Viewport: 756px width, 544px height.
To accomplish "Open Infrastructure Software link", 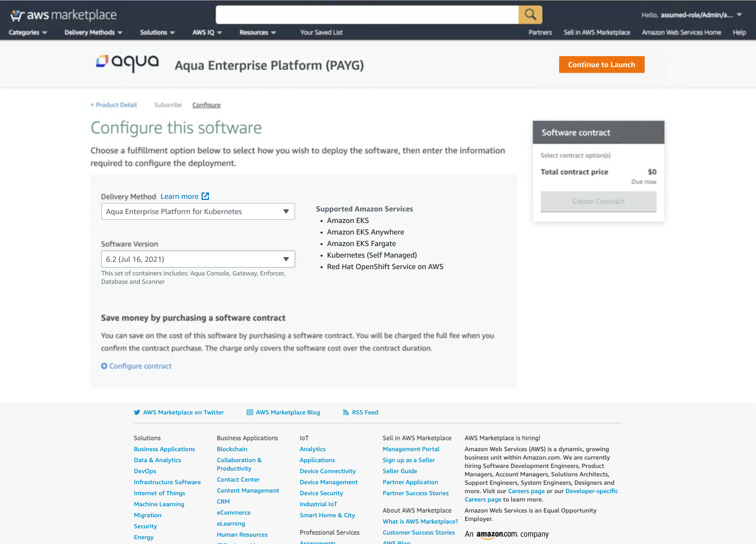I will 167,482.
